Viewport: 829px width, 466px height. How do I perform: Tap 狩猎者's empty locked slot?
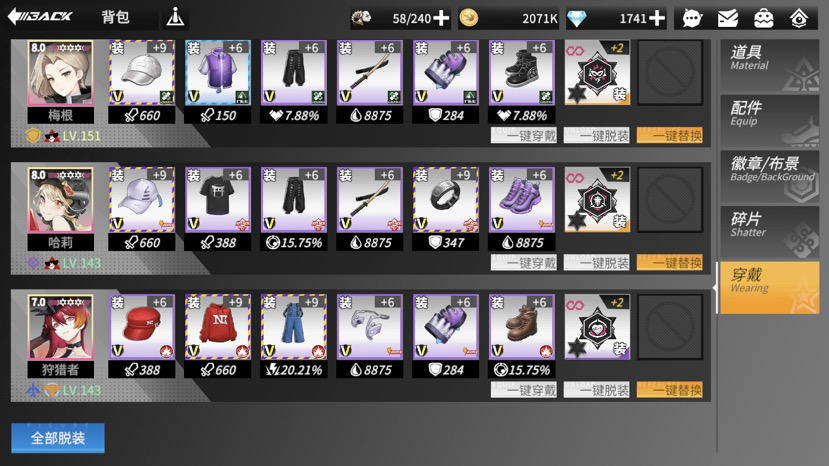point(670,328)
